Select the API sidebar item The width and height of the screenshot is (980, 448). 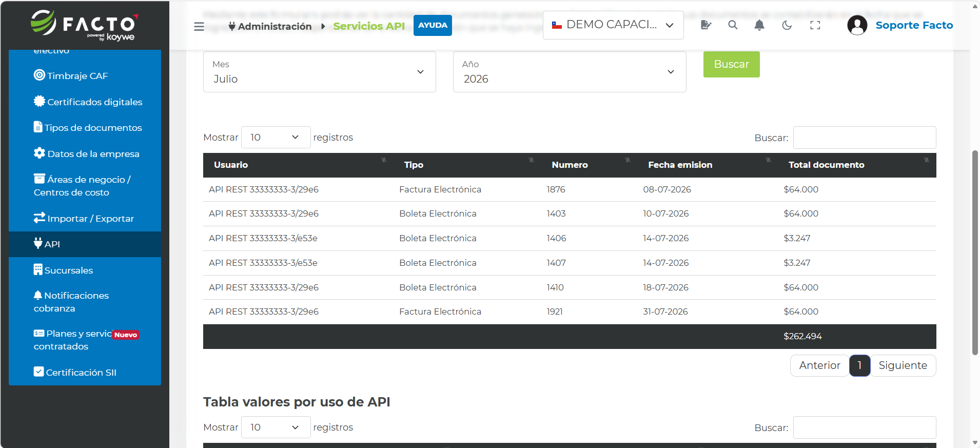tap(85, 244)
